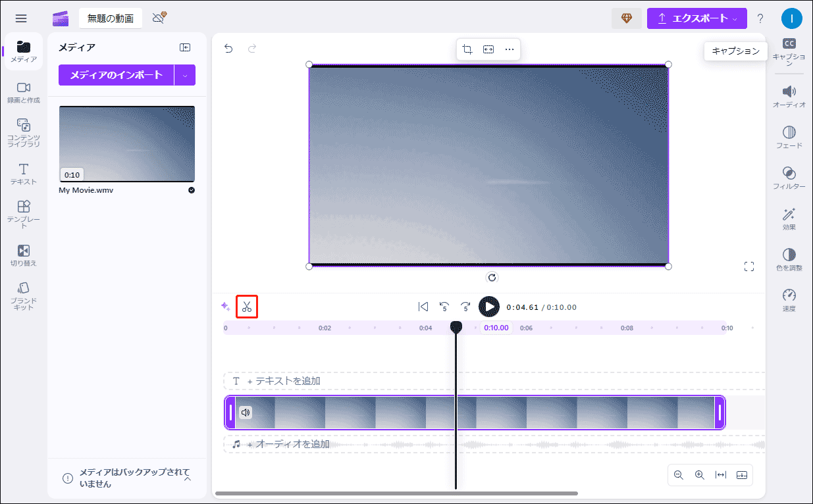The width and height of the screenshot is (813, 504).
Task: Open the hamburger main menu
Action: [21, 18]
